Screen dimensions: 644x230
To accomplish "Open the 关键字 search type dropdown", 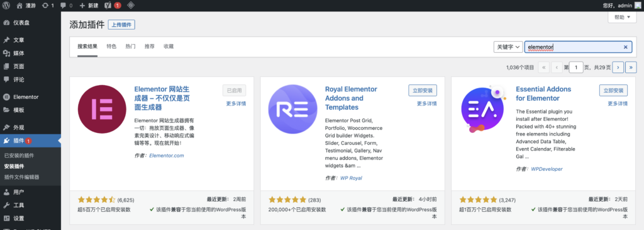I will (508, 47).
